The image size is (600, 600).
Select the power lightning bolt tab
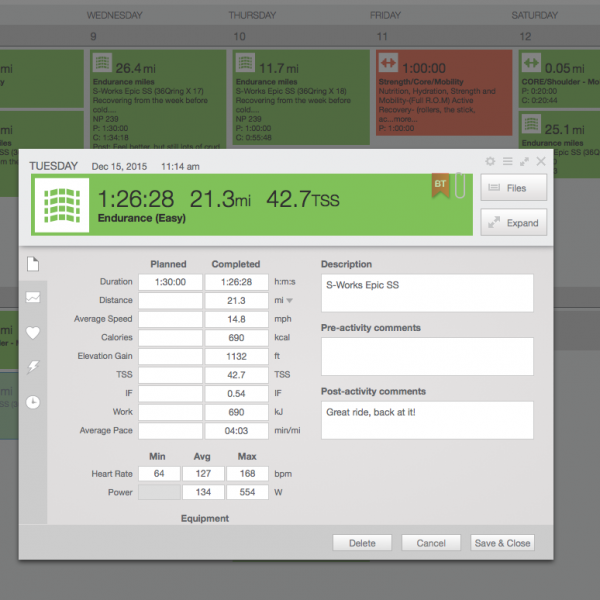(33, 367)
